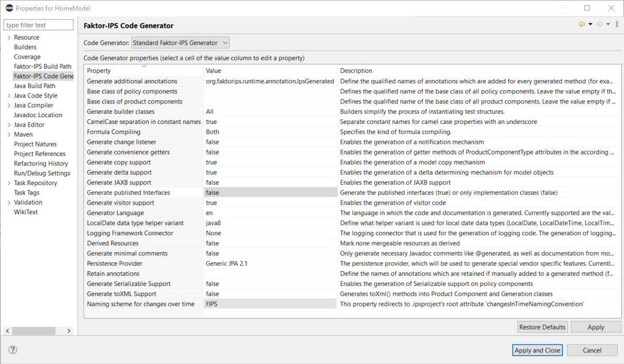Click the help question mark icon
The width and height of the screenshot is (624, 364).
point(13,350)
